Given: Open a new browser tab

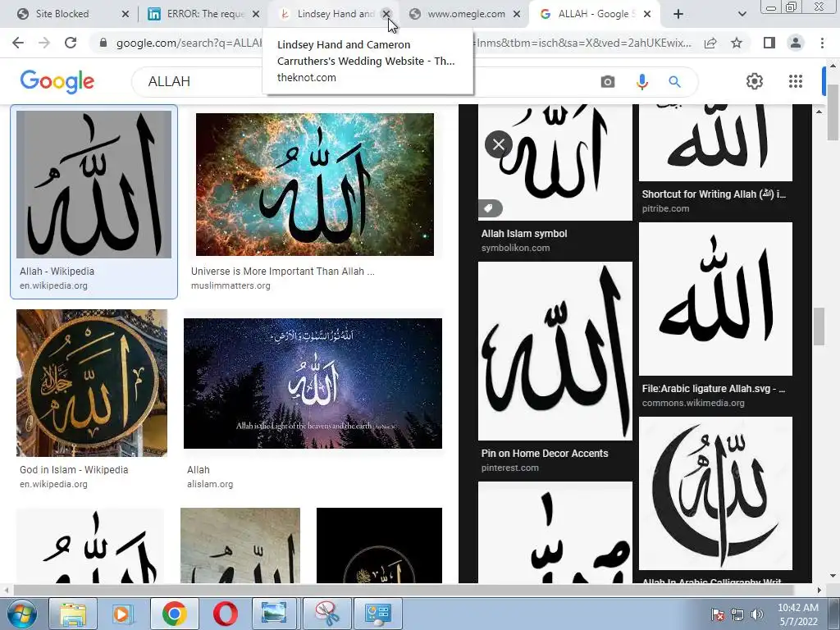Looking at the screenshot, I should click(x=678, y=14).
